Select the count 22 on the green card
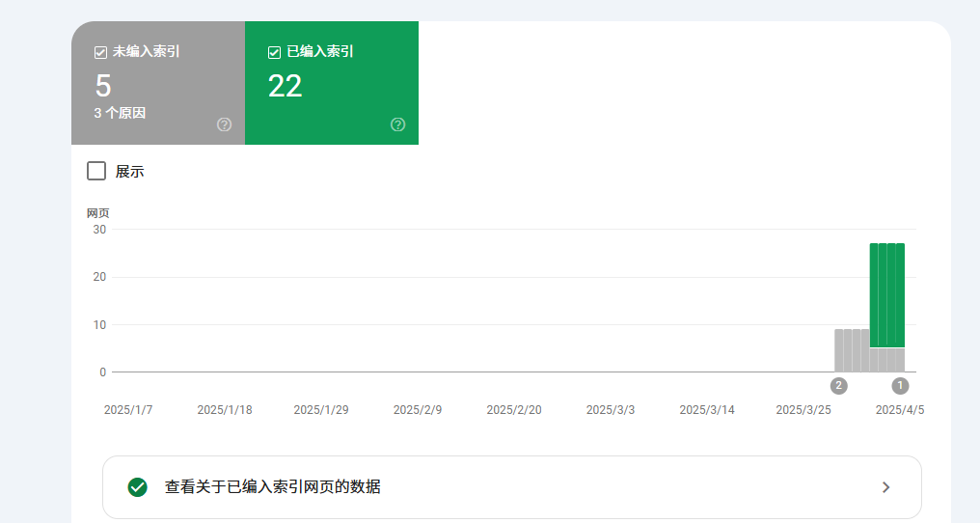The image size is (980, 523). point(285,86)
